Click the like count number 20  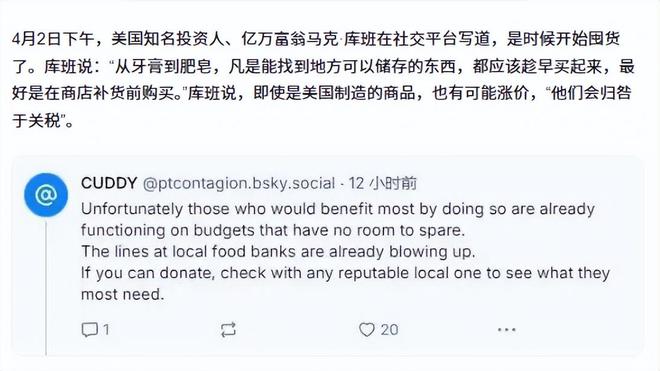click(x=389, y=330)
